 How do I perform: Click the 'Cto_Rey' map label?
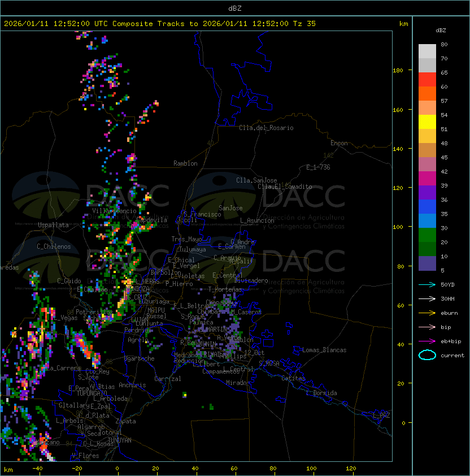[x=97, y=371]
